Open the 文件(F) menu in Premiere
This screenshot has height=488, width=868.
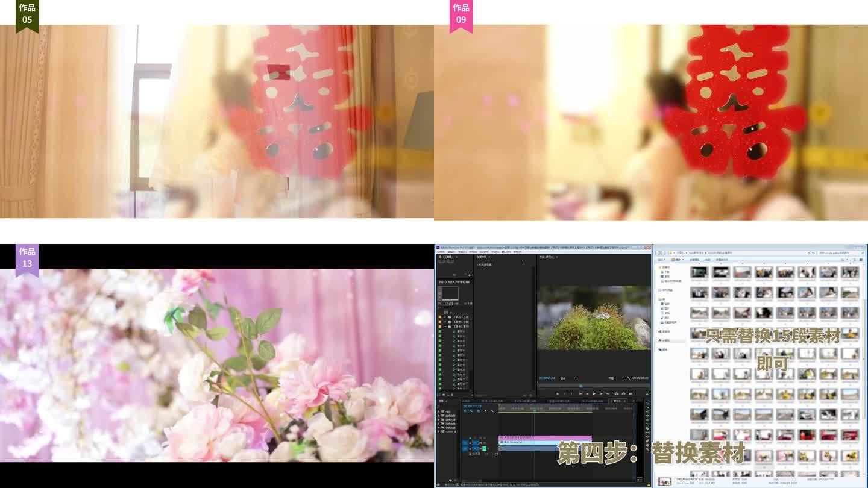click(441, 252)
